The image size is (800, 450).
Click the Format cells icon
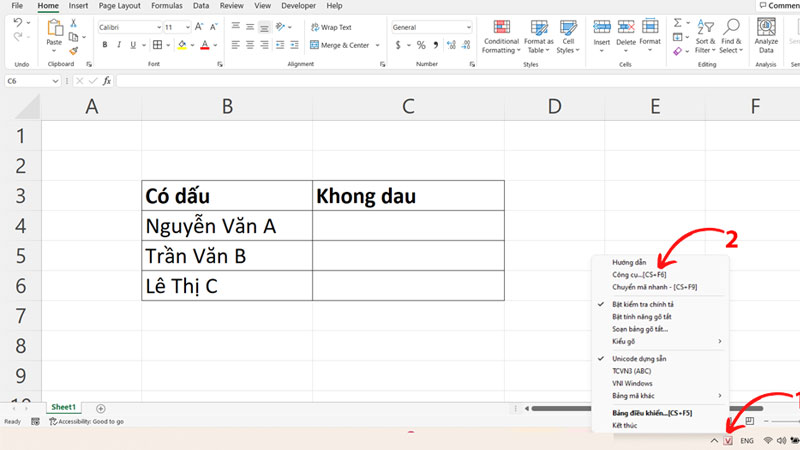pos(650,27)
